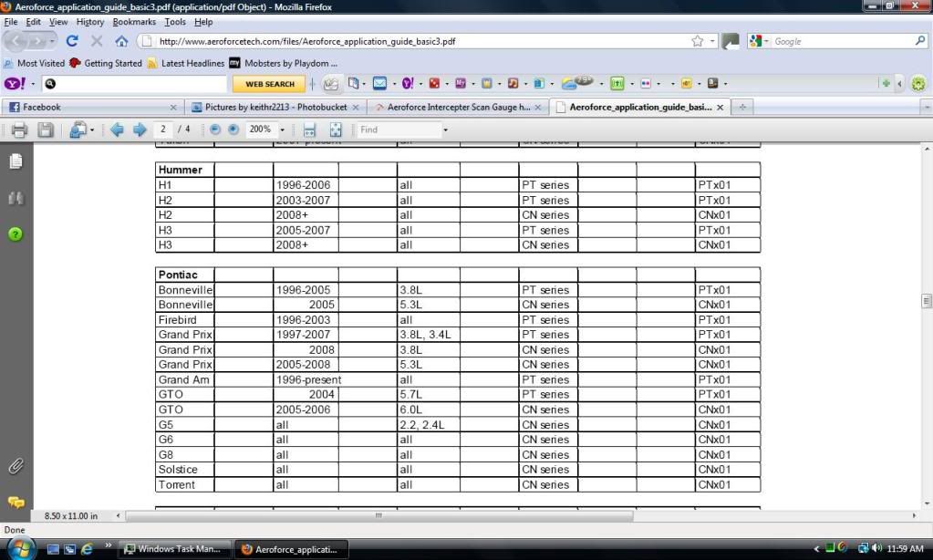Open Yahoo Mail envelope toolbar icon
Viewport: 933px width, 560px height.
pos(379,83)
